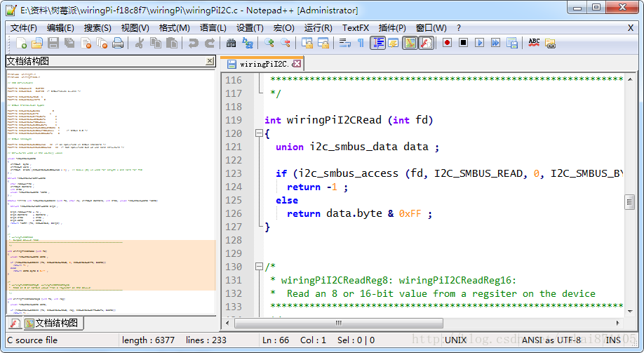Viewport: 644px width, 353px height.
Task: Click the ANSI as UTF-8 encoding status field
Action: click(x=551, y=340)
